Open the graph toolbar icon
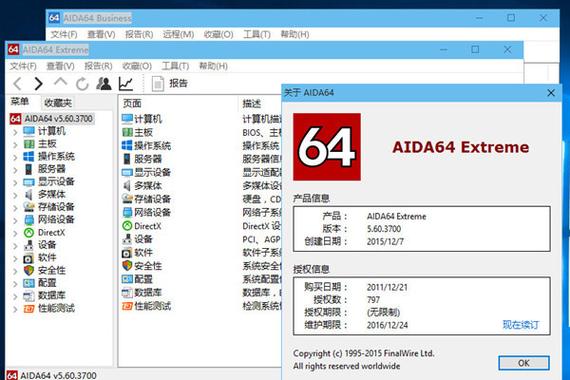Viewport: 570px width, 380px height. 126,84
